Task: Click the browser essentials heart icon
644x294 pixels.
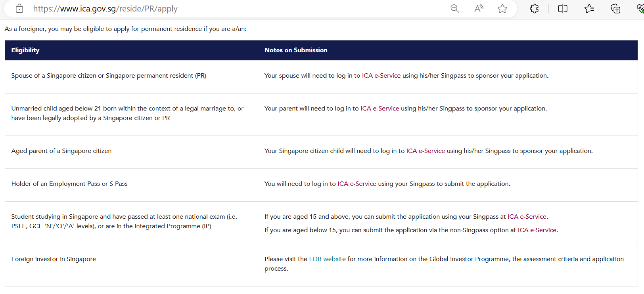Action: click(x=640, y=8)
